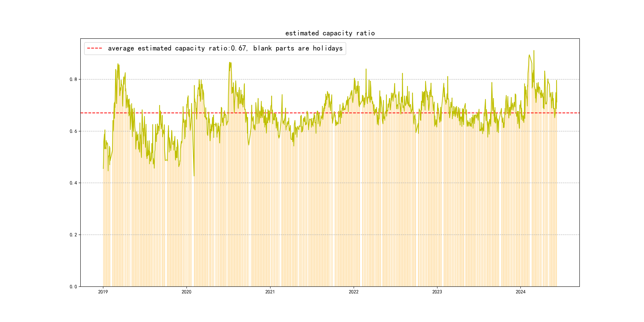Click the mid-2020 peak of the yellow line
The width and height of the screenshot is (644, 322).
230,62
